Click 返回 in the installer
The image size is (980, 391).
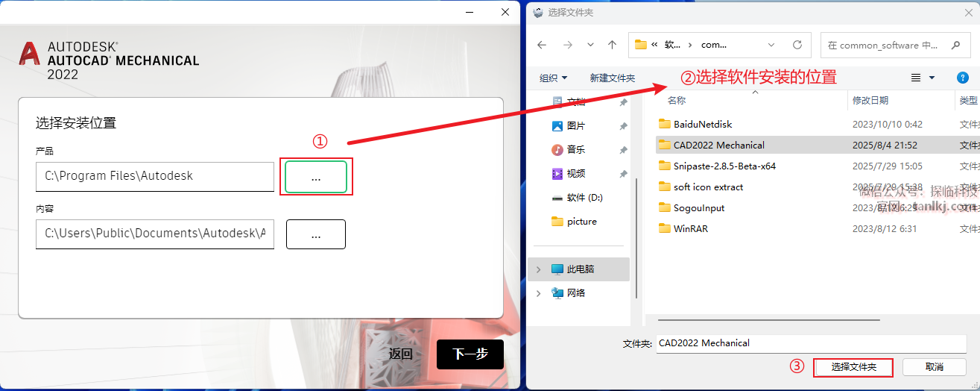click(401, 354)
